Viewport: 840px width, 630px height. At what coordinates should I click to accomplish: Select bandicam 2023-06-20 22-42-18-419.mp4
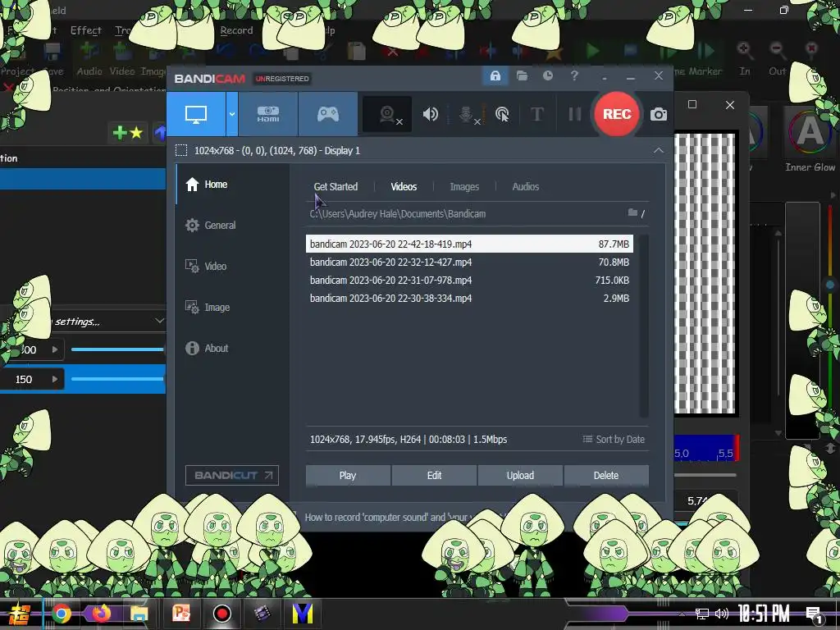pos(469,244)
